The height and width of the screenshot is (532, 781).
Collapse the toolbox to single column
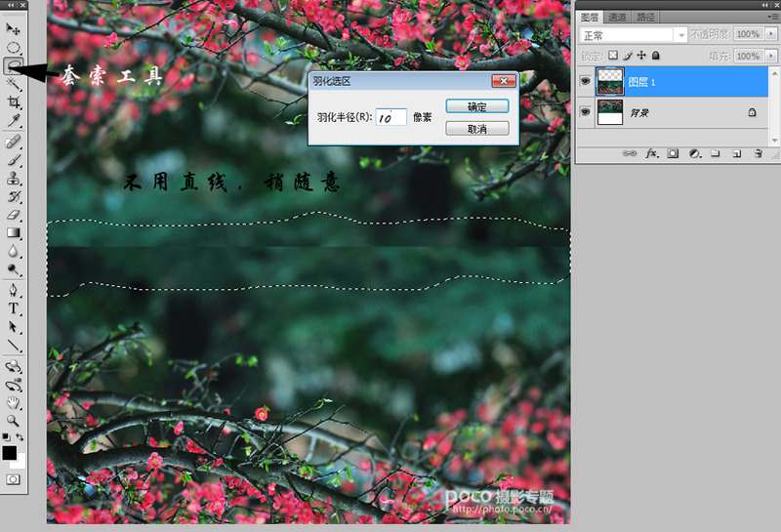click(10, 5)
